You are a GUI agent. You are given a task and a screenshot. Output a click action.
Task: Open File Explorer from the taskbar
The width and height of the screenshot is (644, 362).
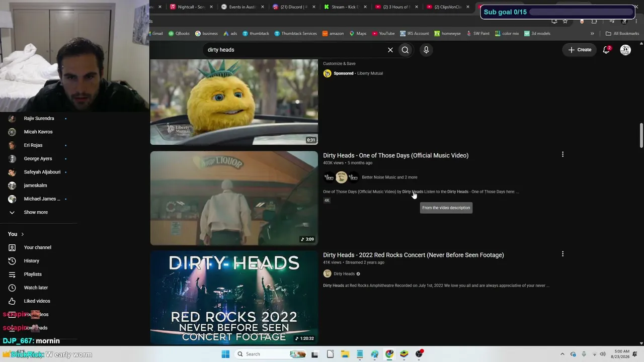click(345, 354)
